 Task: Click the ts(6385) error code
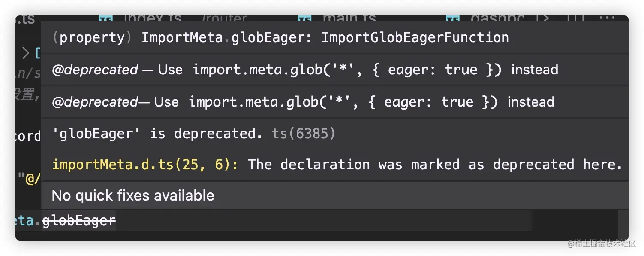coord(303,134)
